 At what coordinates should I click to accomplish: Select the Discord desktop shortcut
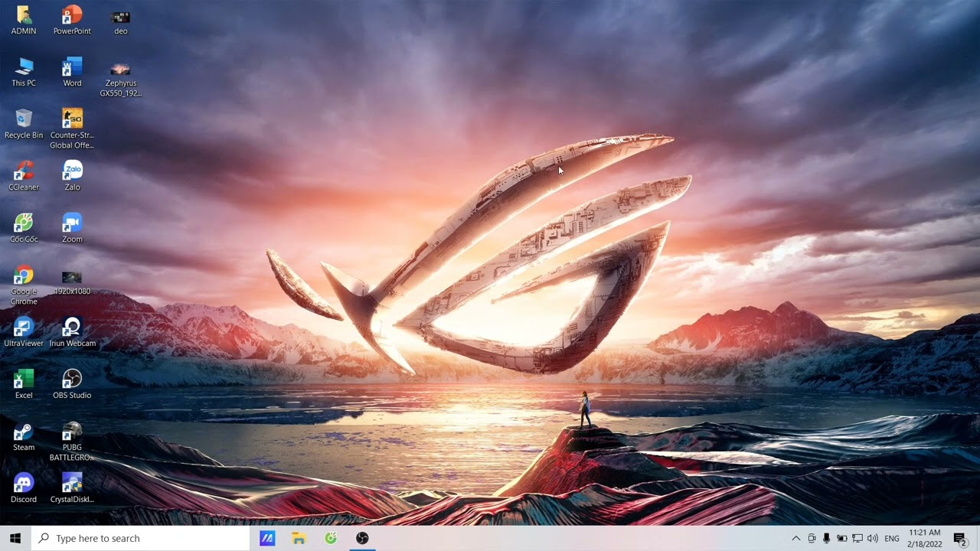pos(24,489)
